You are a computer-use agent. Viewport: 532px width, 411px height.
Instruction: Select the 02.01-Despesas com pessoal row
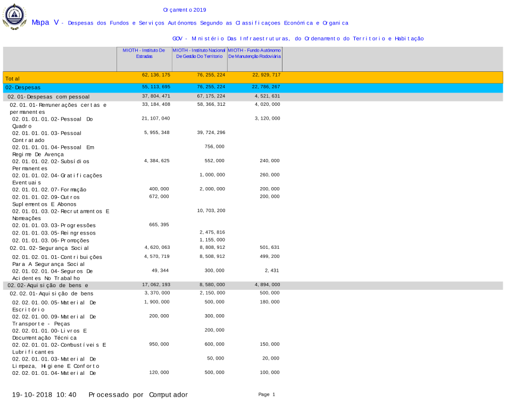48,97
